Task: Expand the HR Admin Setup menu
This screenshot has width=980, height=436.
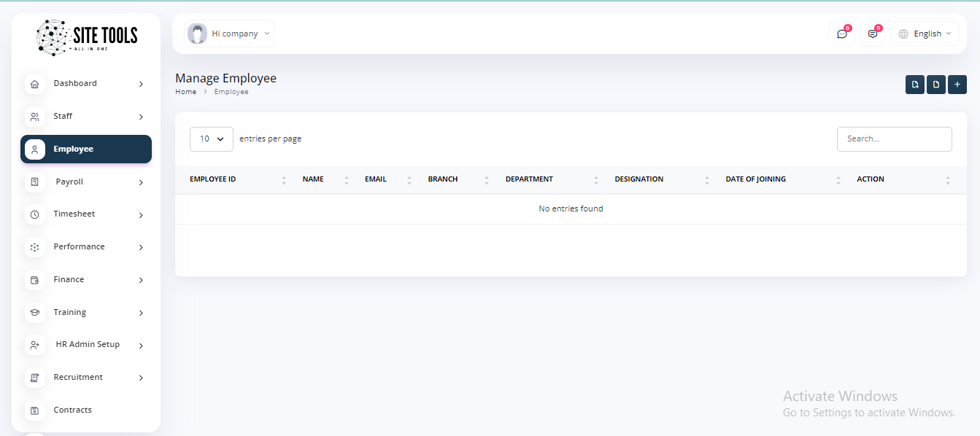Action: (87, 345)
